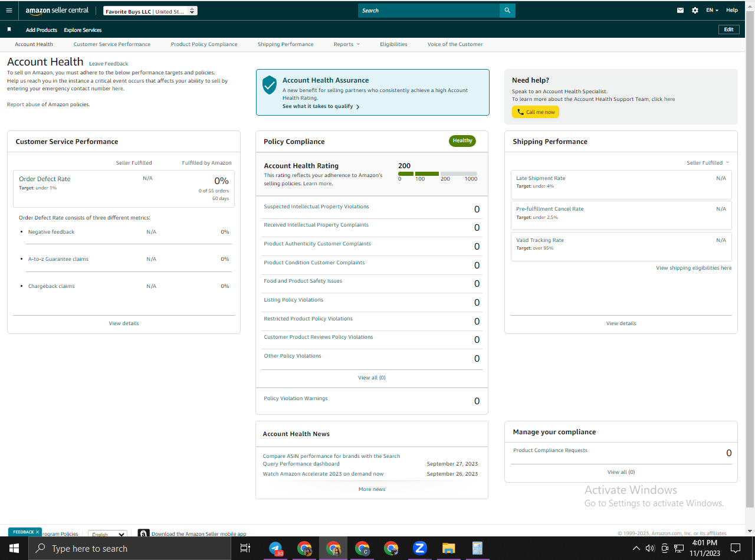Open Product Authenticity Customer Complaints

coord(372,245)
